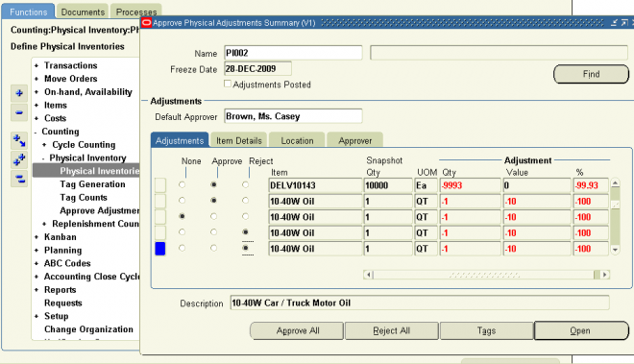Image resolution: width=634 pixels, height=364 pixels.
Task: Click the Reject All button
Action: [x=391, y=330]
